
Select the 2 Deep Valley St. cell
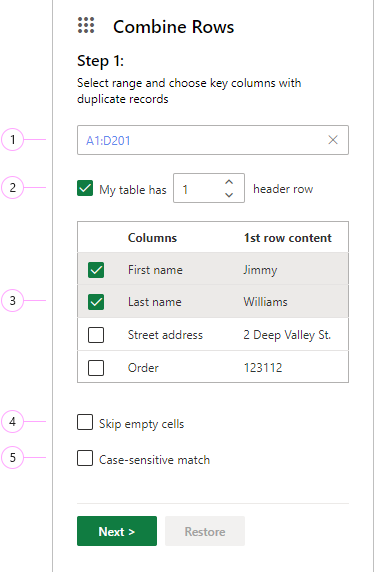(287, 335)
